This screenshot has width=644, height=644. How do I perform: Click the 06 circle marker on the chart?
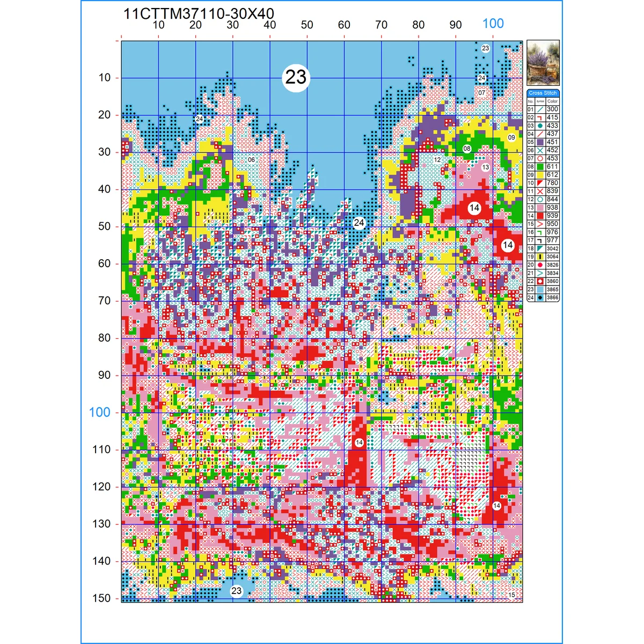tap(251, 160)
